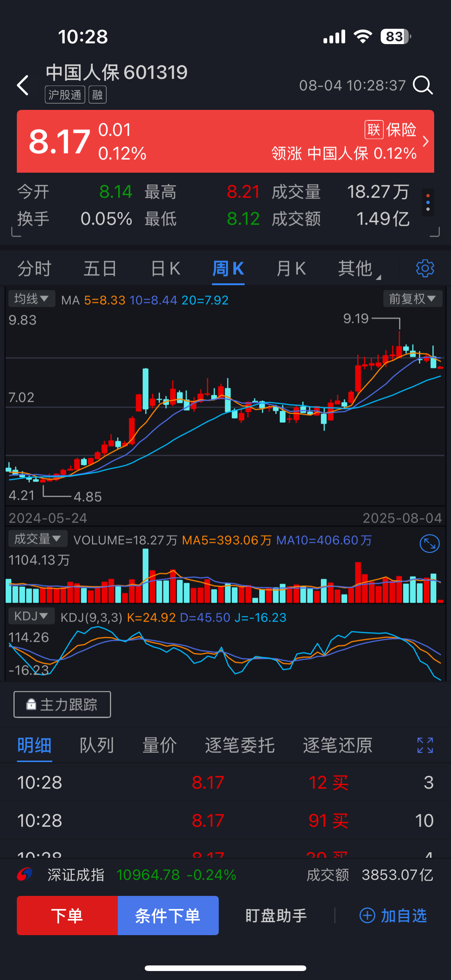Viewport: 451px width, 980px height.
Task: Tap the MA10=406.60万 volume legend
Action: click(x=324, y=540)
